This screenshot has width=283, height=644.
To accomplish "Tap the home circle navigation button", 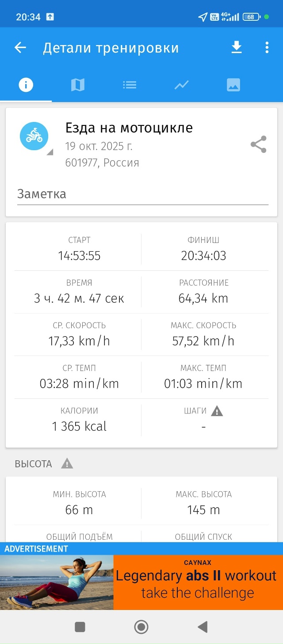I will (x=141, y=626).
